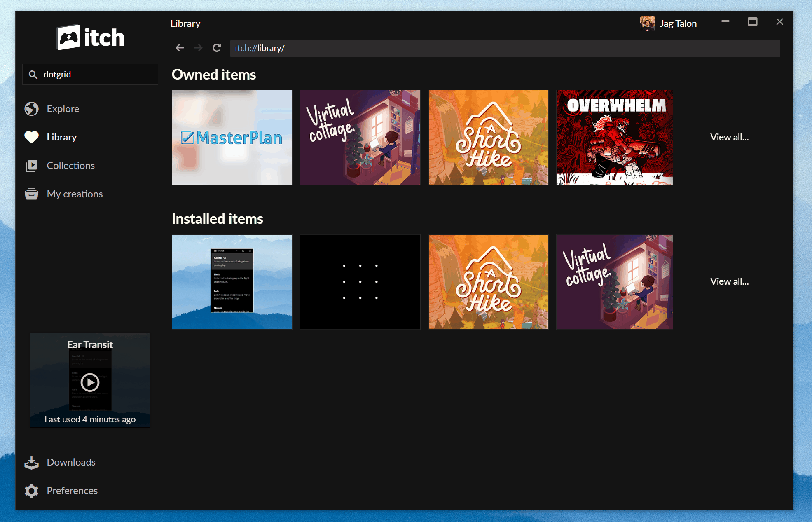The width and height of the screenshot is (812, 522).
Task: Open Preferences in sidebar
Action: click(x=72, y=491)
